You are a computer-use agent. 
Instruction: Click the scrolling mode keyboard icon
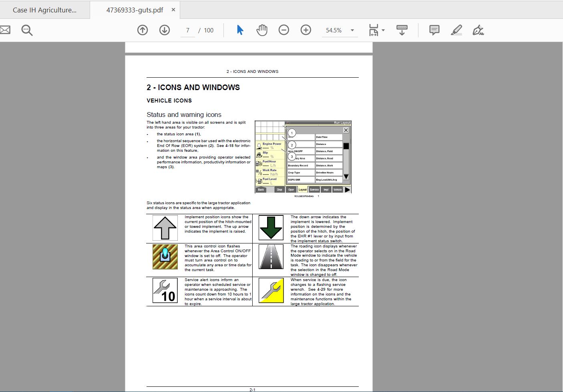[402, 30]
